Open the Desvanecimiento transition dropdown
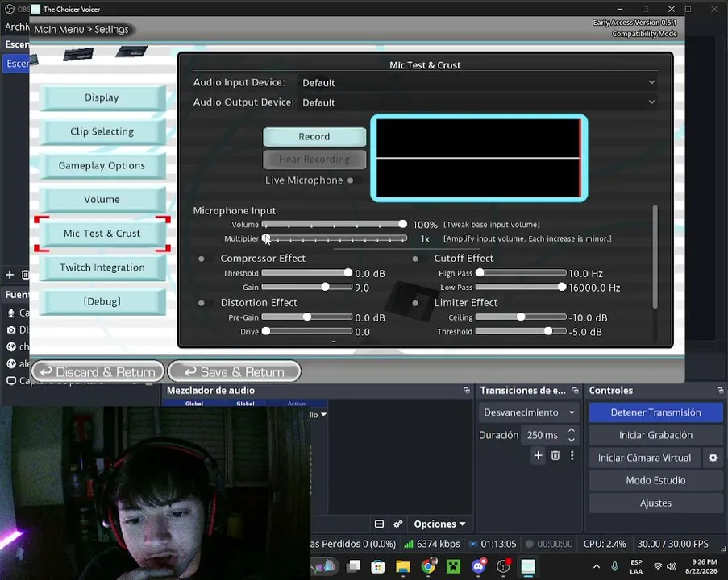 click(529, 412)
